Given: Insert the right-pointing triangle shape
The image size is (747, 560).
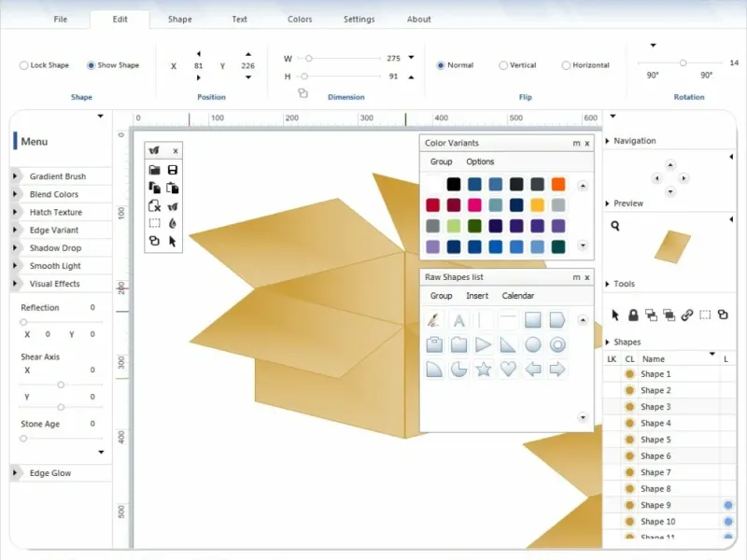Looking at the screenshot, I should pos(484,344).
